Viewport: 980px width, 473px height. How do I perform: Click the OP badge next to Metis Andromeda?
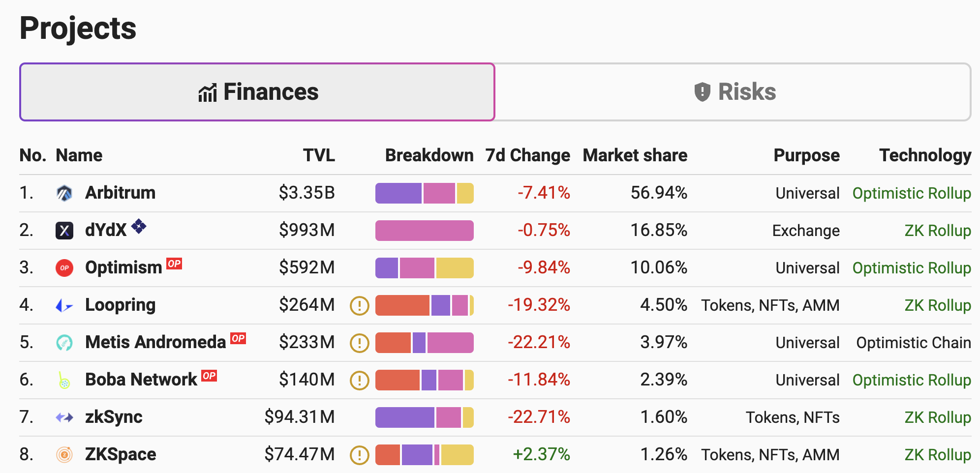tap(238, 338)
